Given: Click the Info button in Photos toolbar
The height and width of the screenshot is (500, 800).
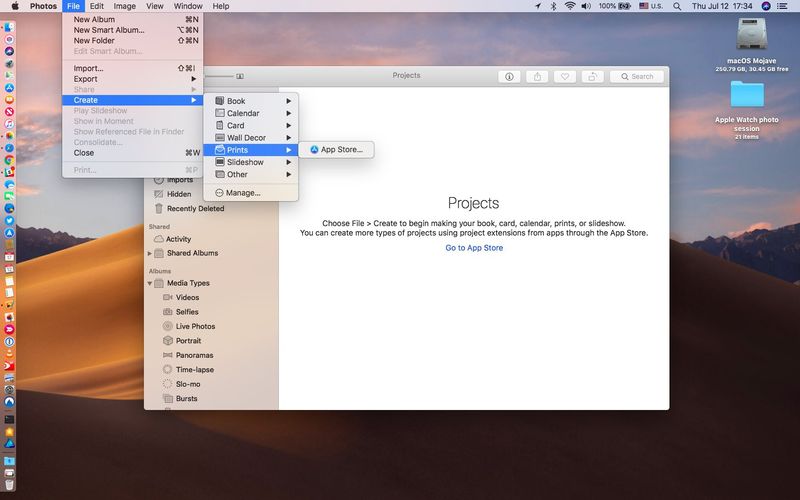Looking at the screenshot, I should pos(509,77).
